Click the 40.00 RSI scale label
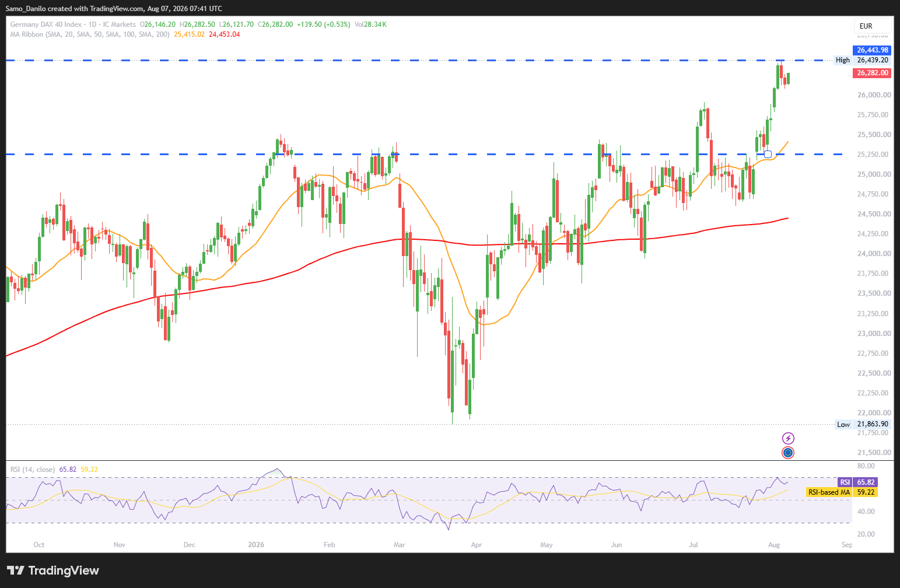Viewport: 900px width, 588px height. click(866, 511)
